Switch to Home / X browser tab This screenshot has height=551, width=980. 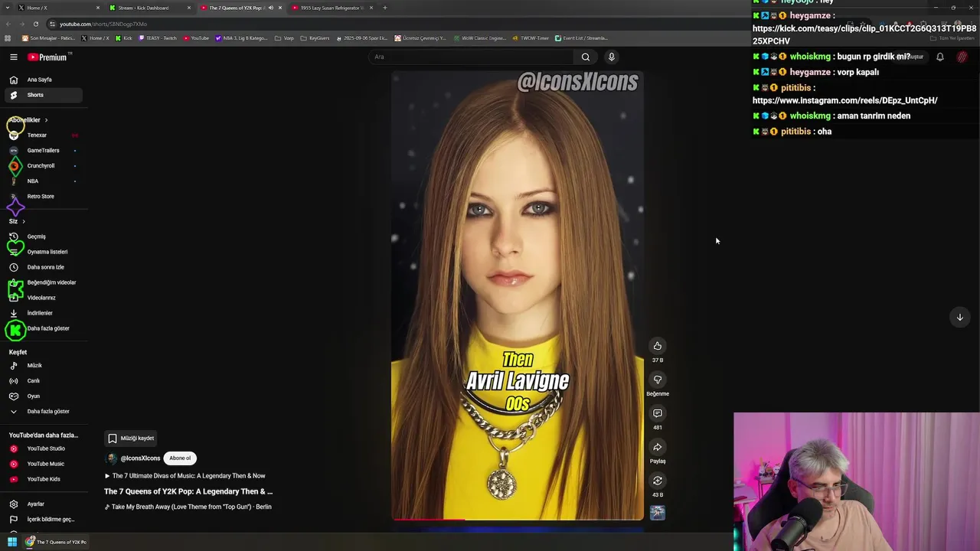coord(57,8)
